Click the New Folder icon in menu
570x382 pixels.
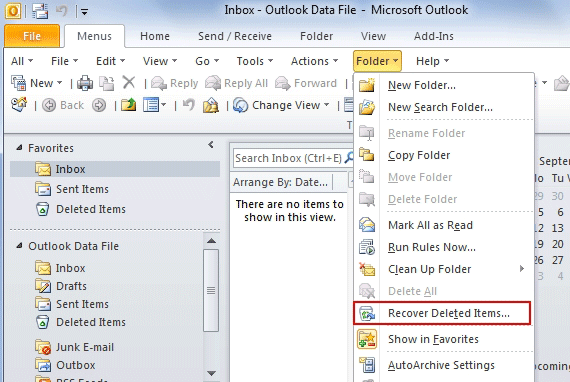(367, 85)
